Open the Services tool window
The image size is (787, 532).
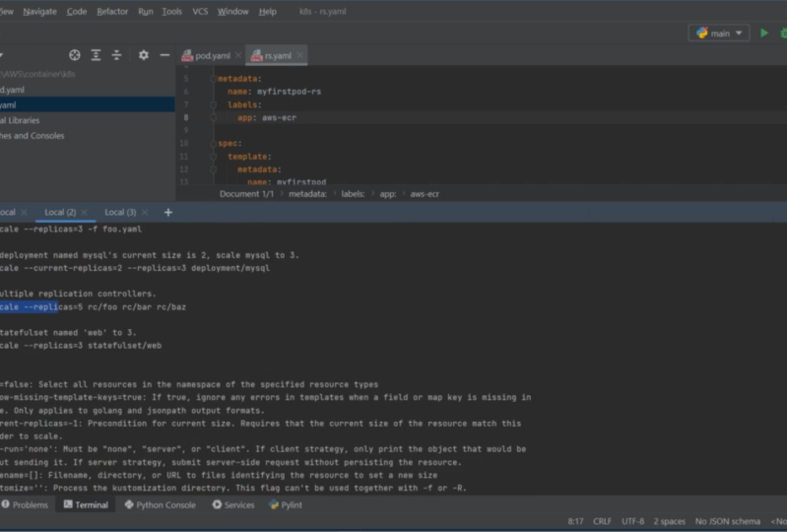click(233, 504)
